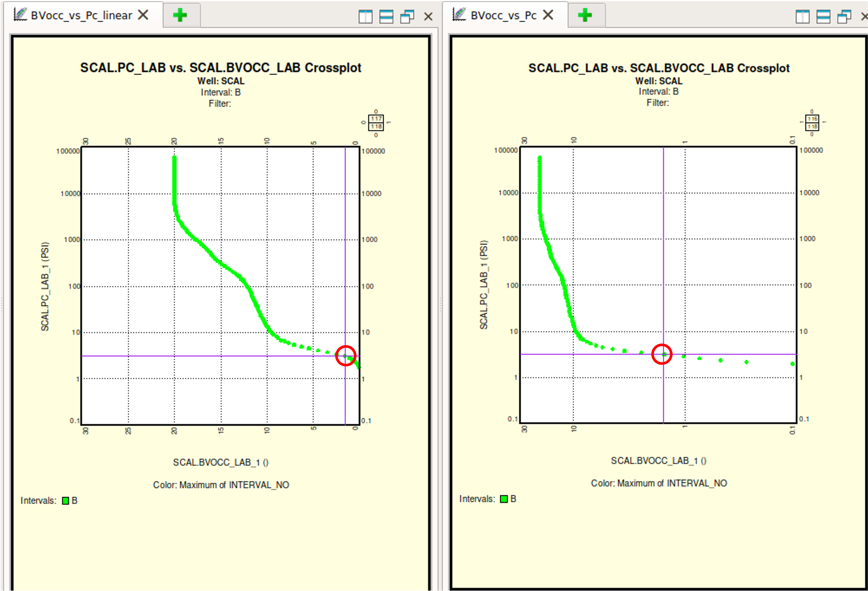Split left pane horizontally
The width and height of the screenshot is (868, 591).
pyautogui.click(x=386, y=16)
